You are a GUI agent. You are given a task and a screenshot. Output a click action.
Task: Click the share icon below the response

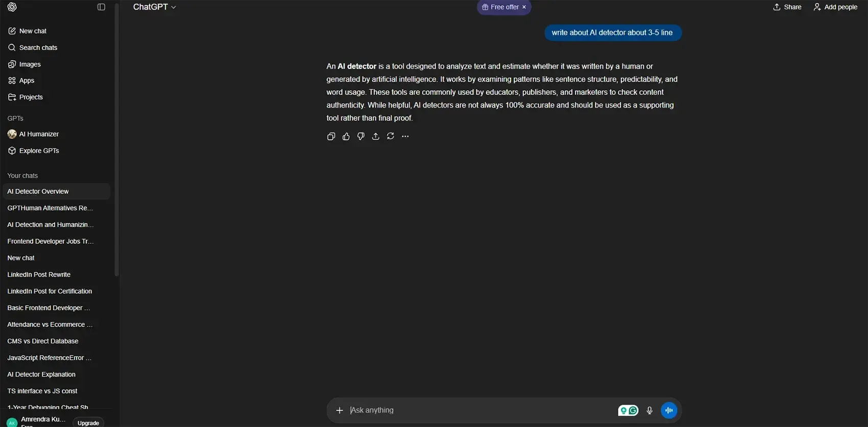coord(376,136)
